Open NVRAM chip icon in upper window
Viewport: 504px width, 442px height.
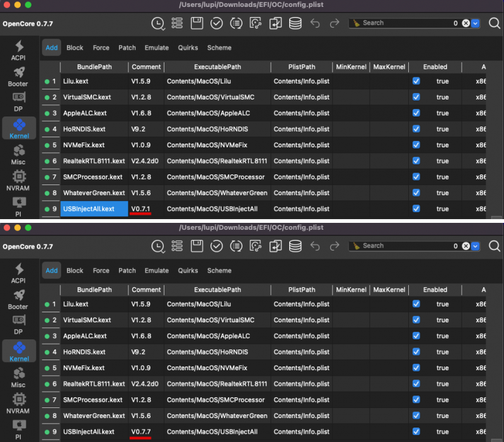point(18,180)
